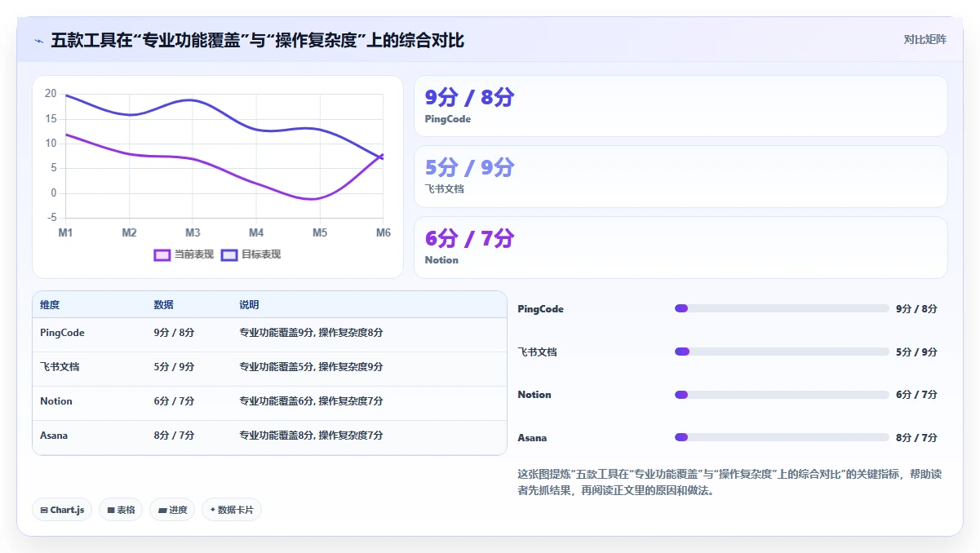This screenshot has width=980, height=553.
Task: Click the M1 axis label on chart
Action: pyautogui.click(x=65, y=232)
